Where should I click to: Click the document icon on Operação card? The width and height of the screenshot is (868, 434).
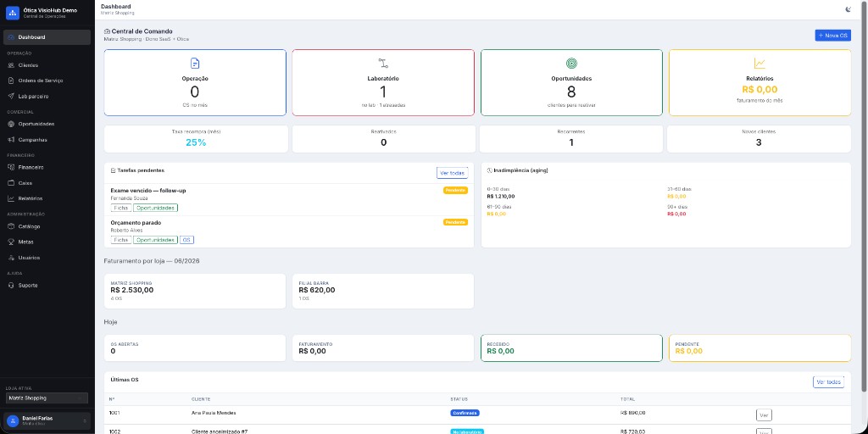click(195, 63)
